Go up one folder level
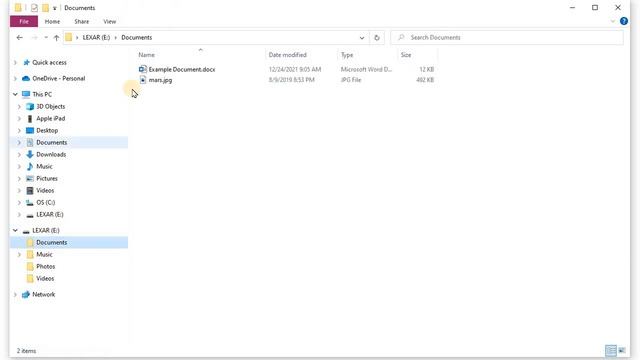Screen dimensions: 640x360 pos(56,38)
